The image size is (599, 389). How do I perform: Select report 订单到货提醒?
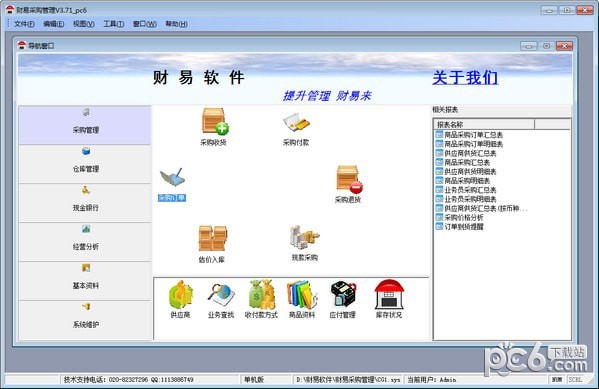point(460,227)
